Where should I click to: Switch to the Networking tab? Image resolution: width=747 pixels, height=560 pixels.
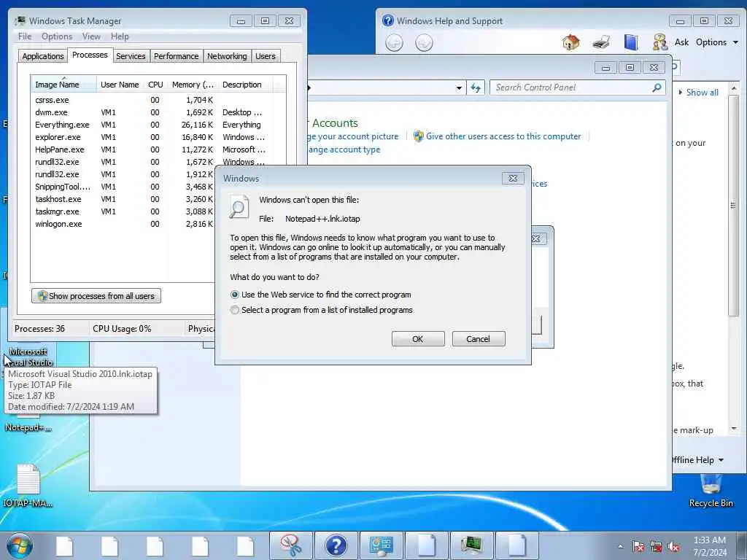[227, 56]
